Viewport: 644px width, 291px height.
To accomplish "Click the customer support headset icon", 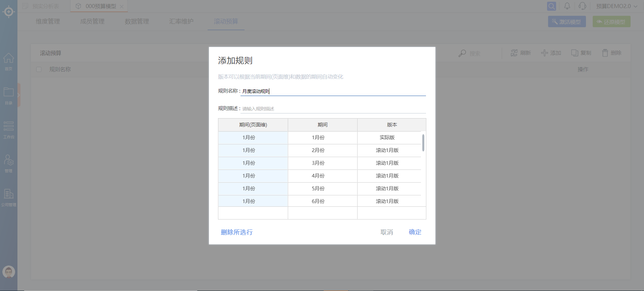I will click(x=583, y=6).
